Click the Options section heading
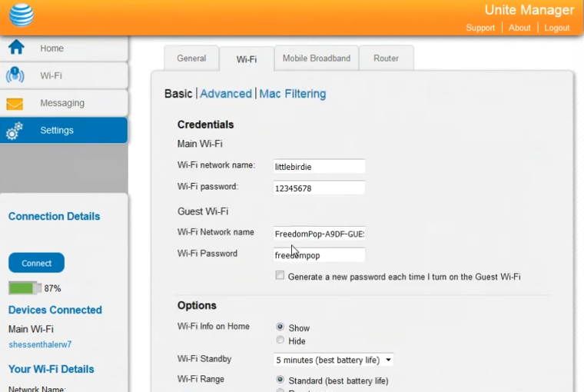Viewport: 584px width, 392px height. tap(197, 306)
